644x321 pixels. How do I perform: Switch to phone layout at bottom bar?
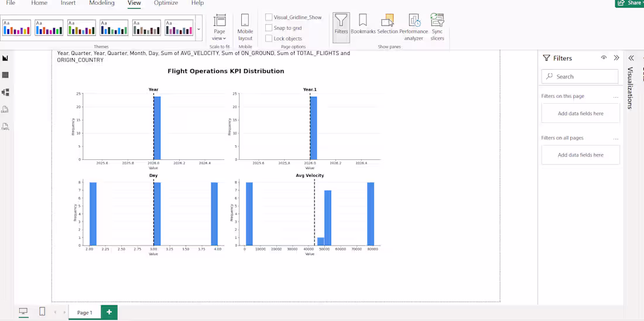[x=42, y=312]
